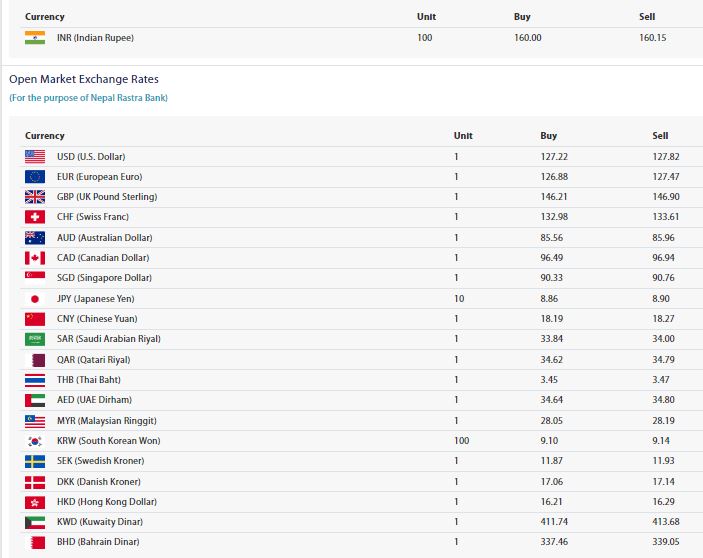
Task: Click the South Korean flag icon
Action: click(x=35, y=441)
